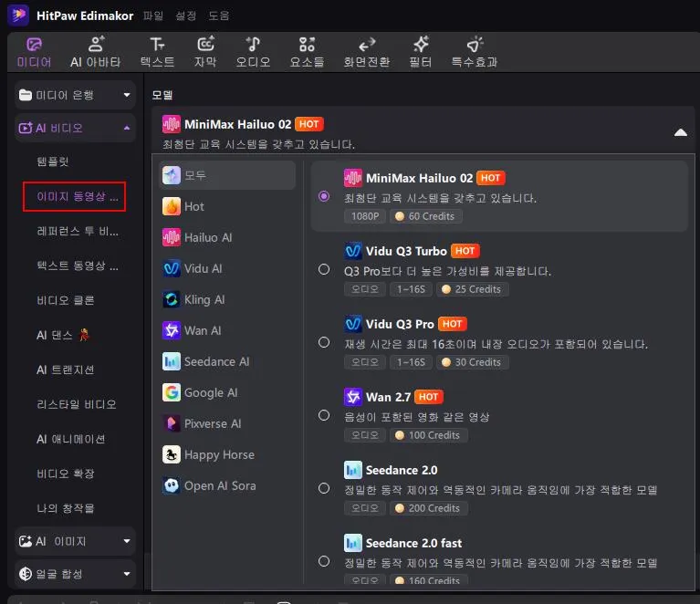Open 나의 창작물 in the sidebar

65,508
